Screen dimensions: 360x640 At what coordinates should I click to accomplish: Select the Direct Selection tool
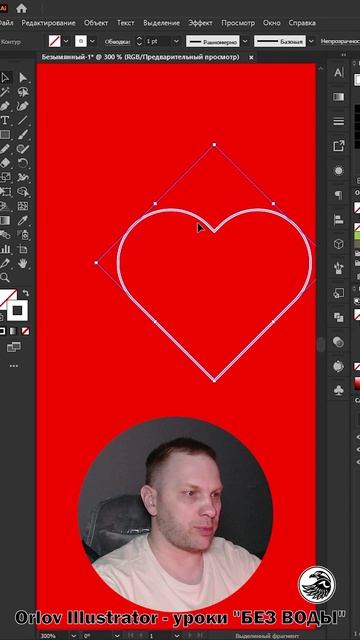[x=23, y=77]
